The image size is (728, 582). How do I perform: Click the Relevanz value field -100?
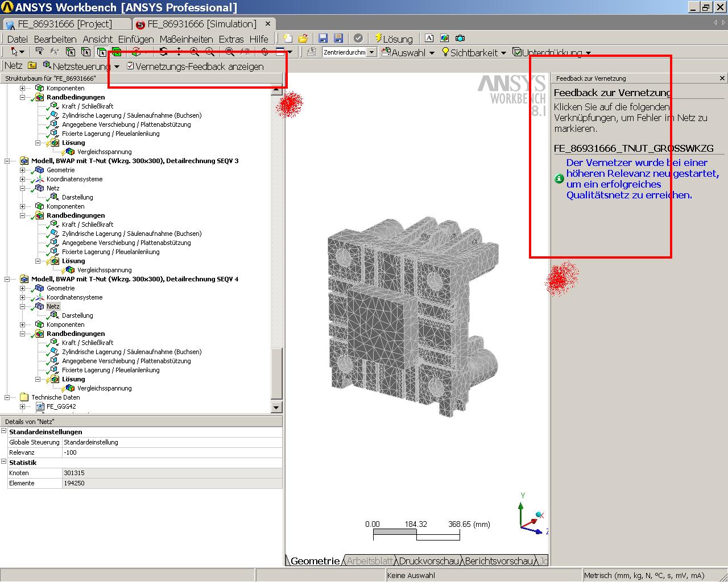pos(172,452)
